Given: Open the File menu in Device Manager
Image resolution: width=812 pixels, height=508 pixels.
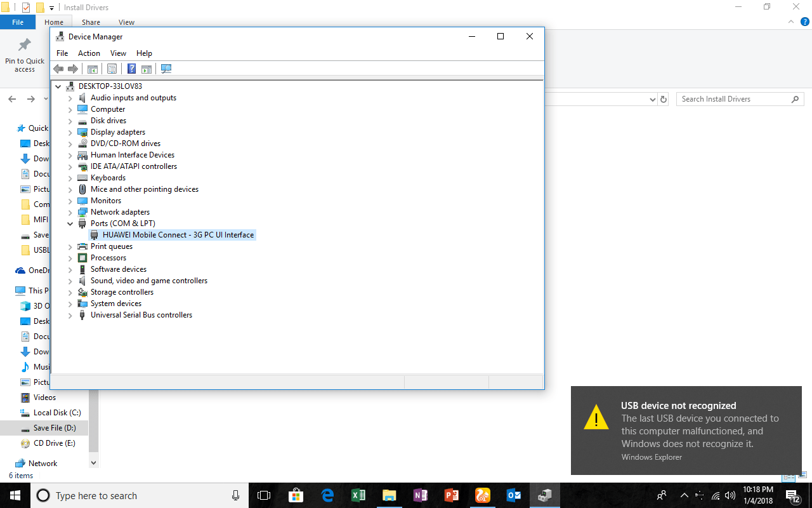Looking at the screenshot, I should (62, 53).
